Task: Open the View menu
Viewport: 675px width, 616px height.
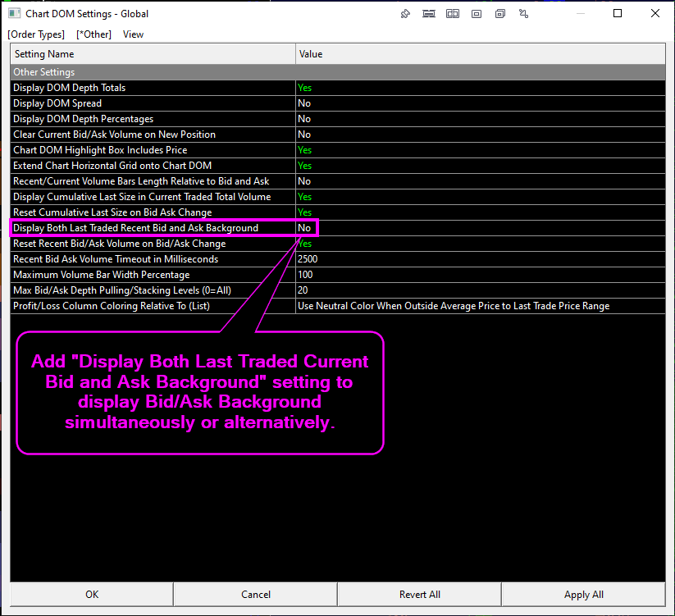Action: 133,34
